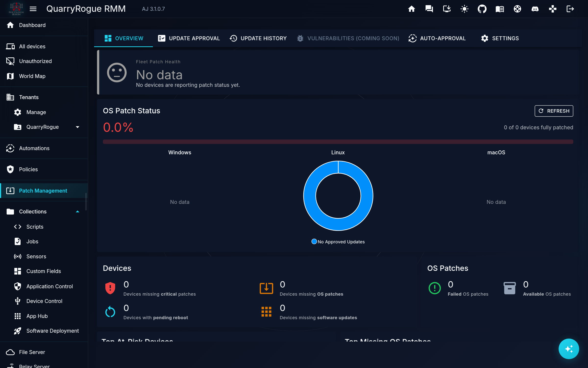Click the Vulnerabilities (Coming Soon) tab
Image resolution: width=588 pixels, height=368 pixels.
[348, 38]
